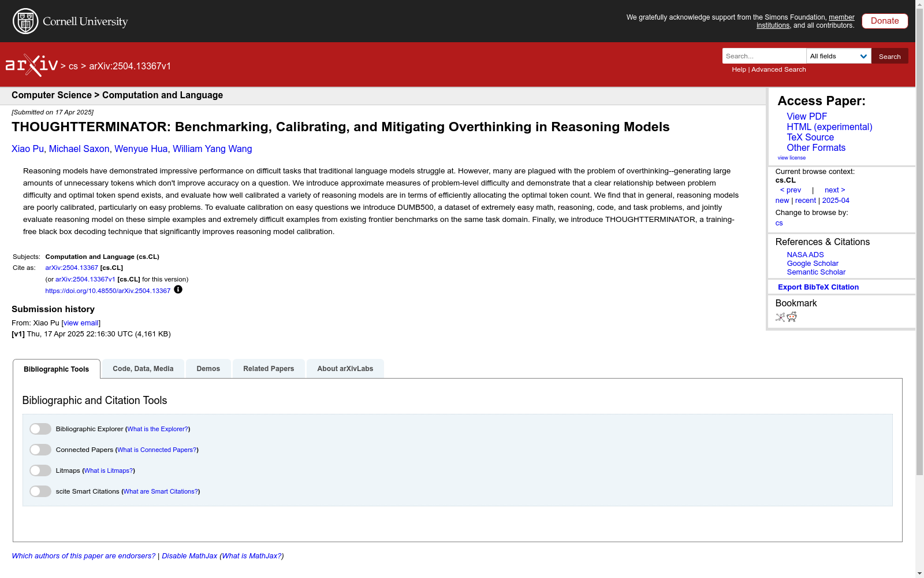Image resolution: width=924 pixels, height=578 pixels.
Task: Open What is the Explorer? link
Action: point(158,429)
